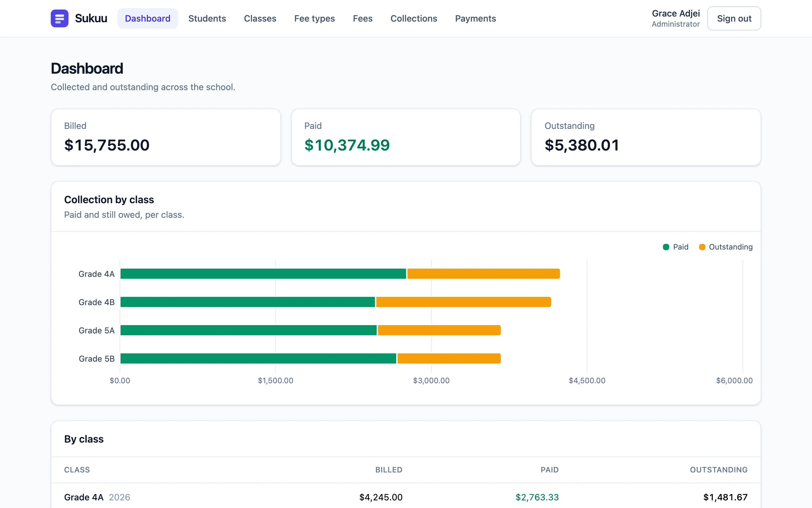Go to the Students page
The image size is (812, 508).
point(207,18)
